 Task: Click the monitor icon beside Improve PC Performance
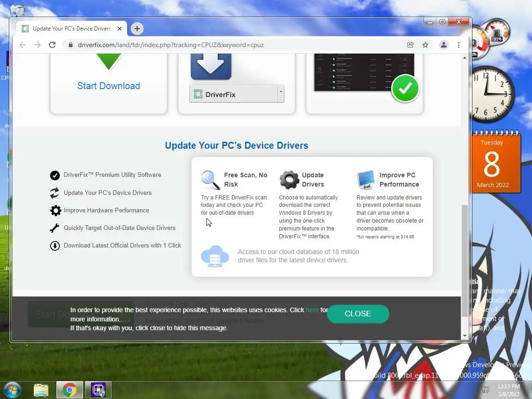(366, 180)
